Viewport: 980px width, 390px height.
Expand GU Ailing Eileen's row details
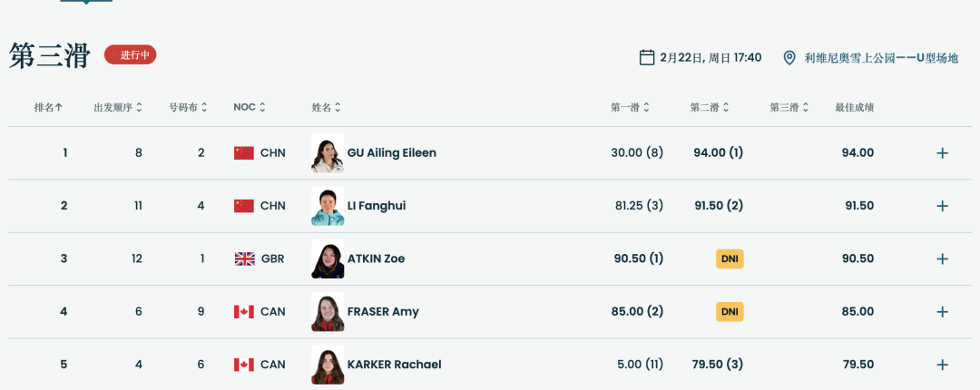coord(942,153)
